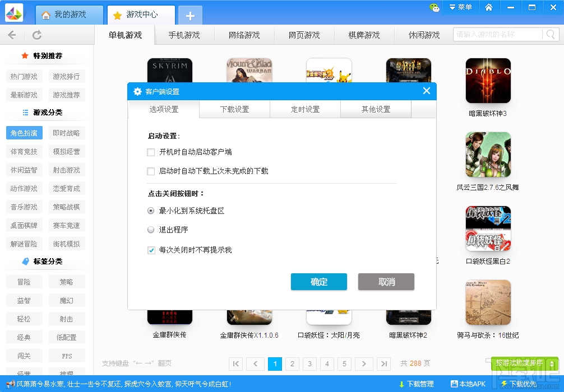Viewport: 564px width, 392px height.
Task: Click the home icon in the title bar
Action: pyautogui.click(x=489, y=7)
